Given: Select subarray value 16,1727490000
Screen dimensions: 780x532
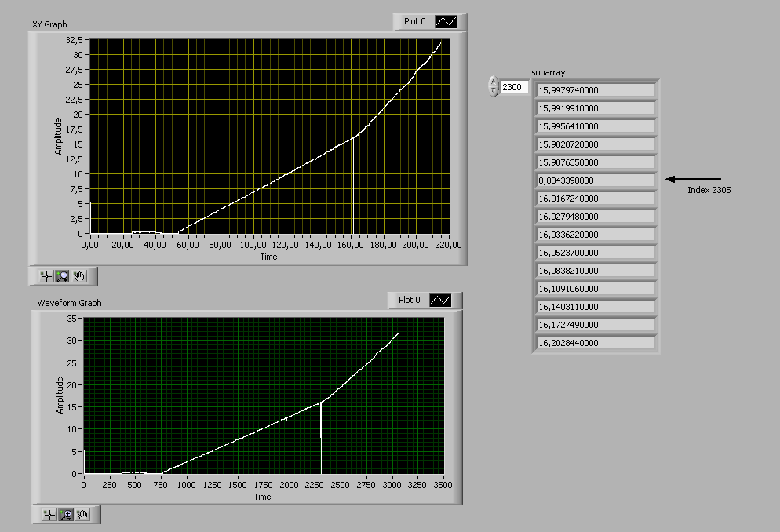Looking at the screenshot, I should point(596,325).
